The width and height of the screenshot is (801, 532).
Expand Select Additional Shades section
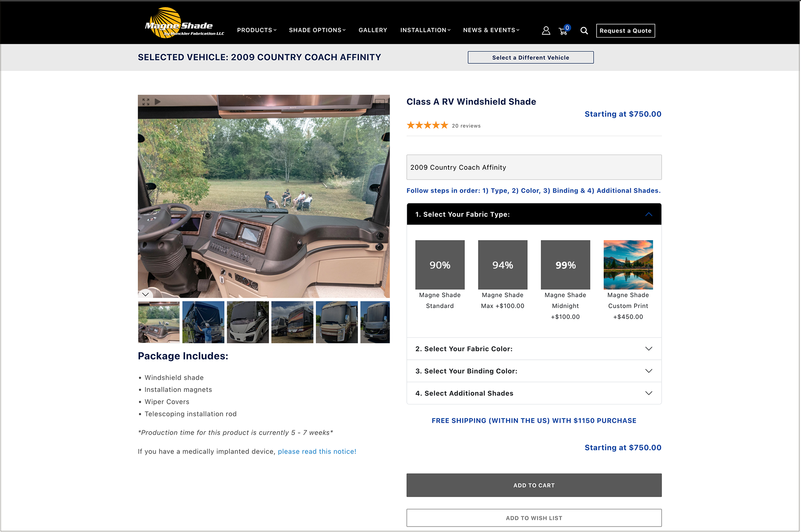point(534,393)
